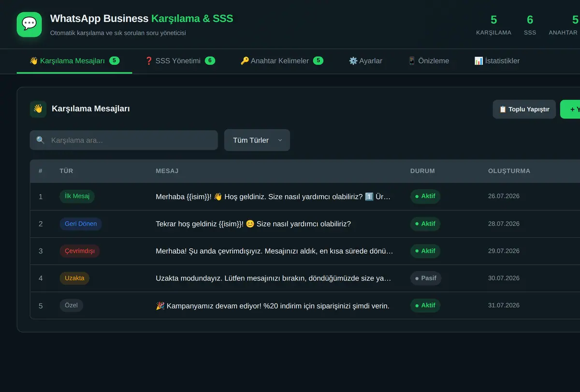Click the Toplu Yapıştır button

point(524,109)
